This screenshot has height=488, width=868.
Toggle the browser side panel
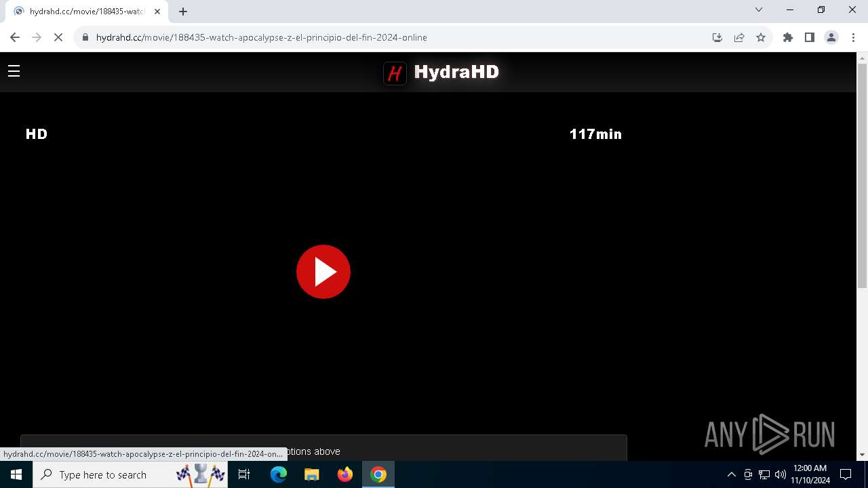pyautogui.click(x=810, y=37)
